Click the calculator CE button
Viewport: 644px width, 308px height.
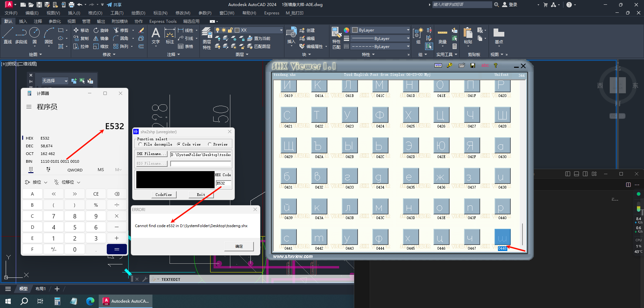click(x=96, y=194)
